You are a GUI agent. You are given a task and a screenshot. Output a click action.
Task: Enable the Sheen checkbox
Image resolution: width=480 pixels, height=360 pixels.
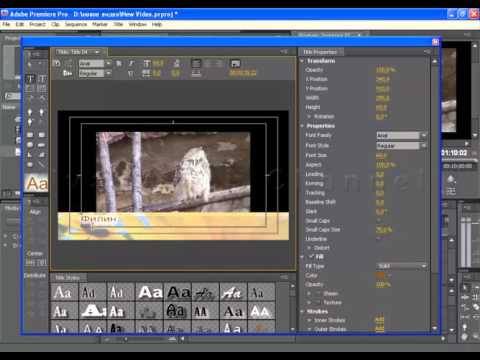pos(318,294)
